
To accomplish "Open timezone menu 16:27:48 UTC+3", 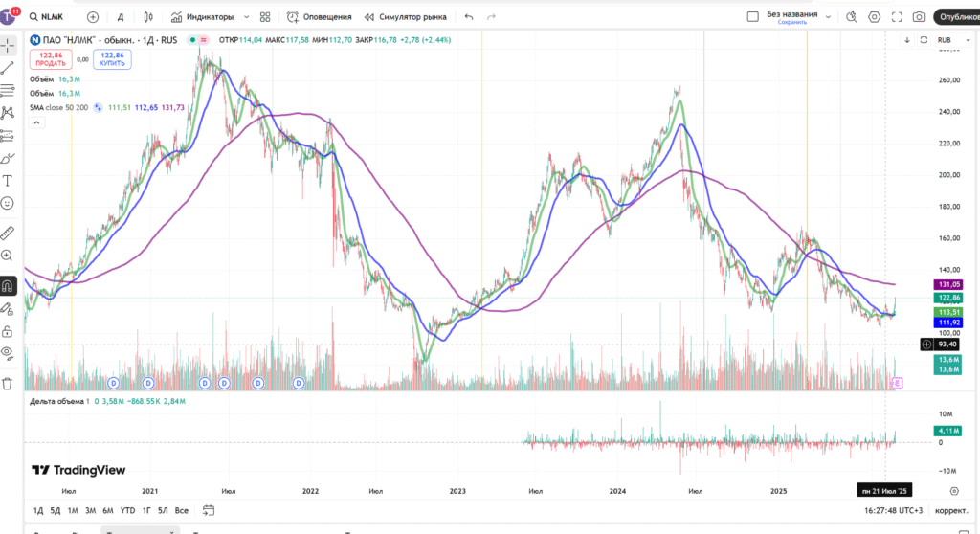I will pyautogui.click(x=893, y=510).
